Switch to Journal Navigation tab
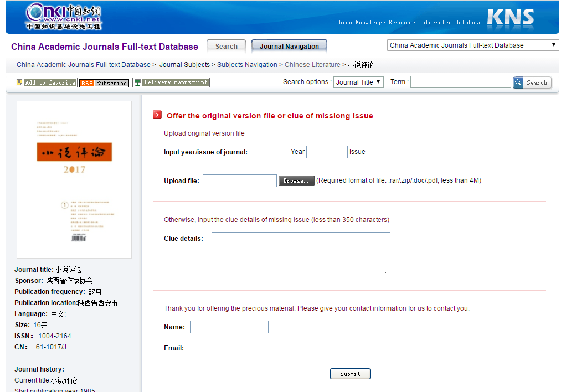The image size is (566, 392). coord(289,46)
